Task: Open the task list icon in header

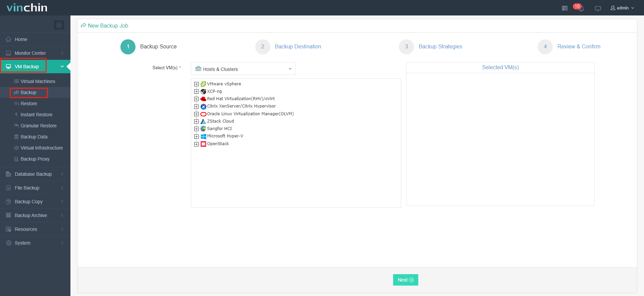Action: [x=565, y=8]
